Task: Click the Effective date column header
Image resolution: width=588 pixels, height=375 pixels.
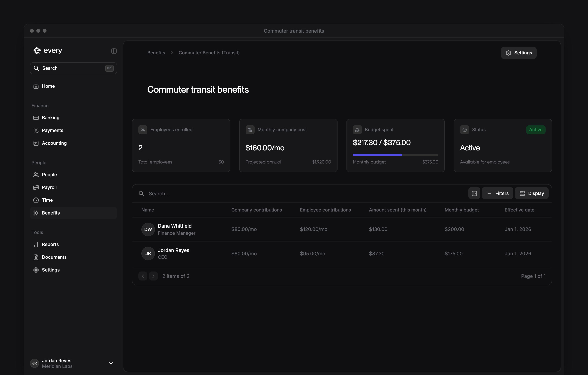Action: pos(519,210)
